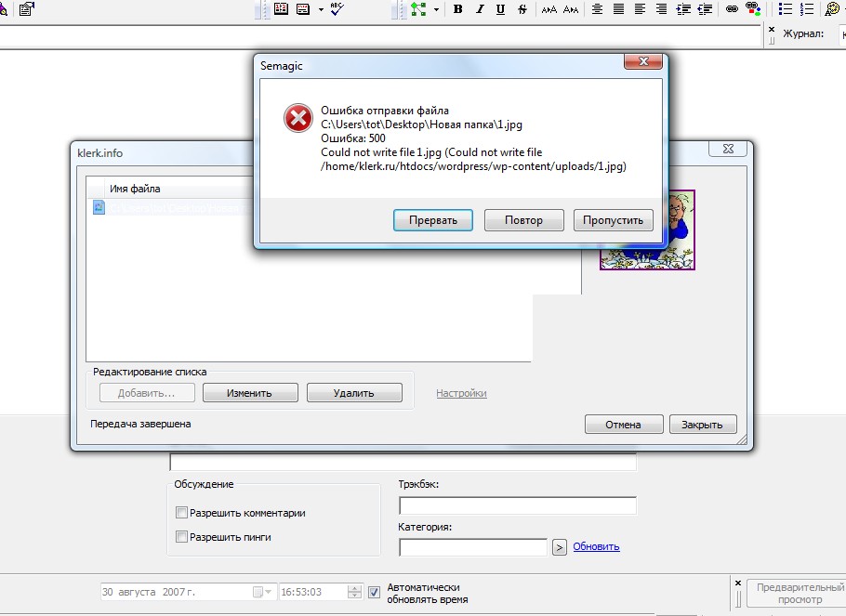Click the time spinner arrows
Screen dimensions: 846x616
[354, 592]
